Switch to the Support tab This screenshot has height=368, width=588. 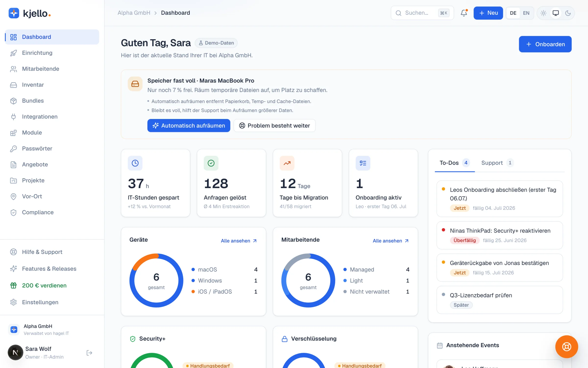click(x=497, y=163)
